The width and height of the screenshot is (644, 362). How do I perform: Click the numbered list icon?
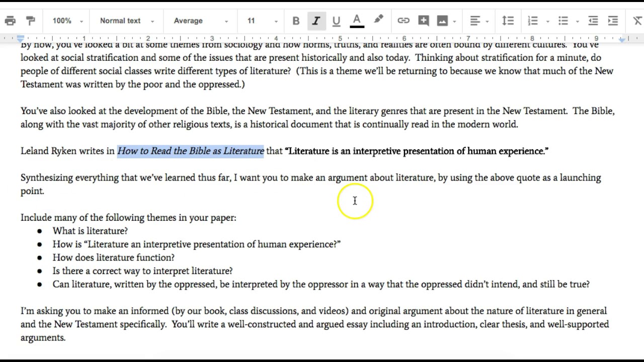[533, 21]
